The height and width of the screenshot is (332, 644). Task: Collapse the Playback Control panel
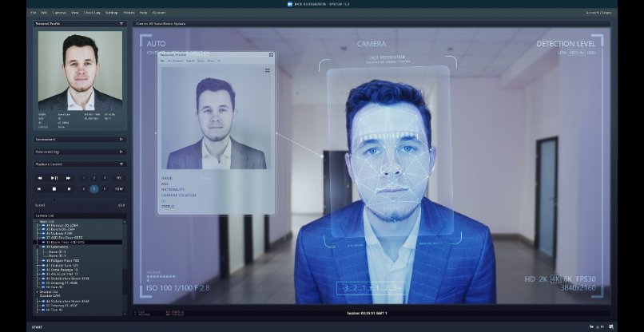click(121, 164)
